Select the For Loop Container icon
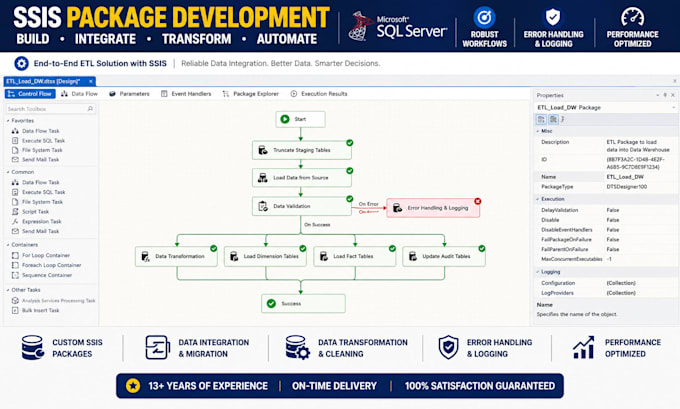The image size is (680, 409). pos(15,255)
